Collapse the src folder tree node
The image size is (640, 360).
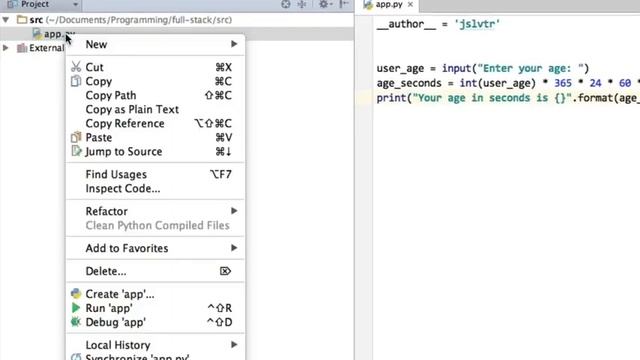tap(6, 20)
